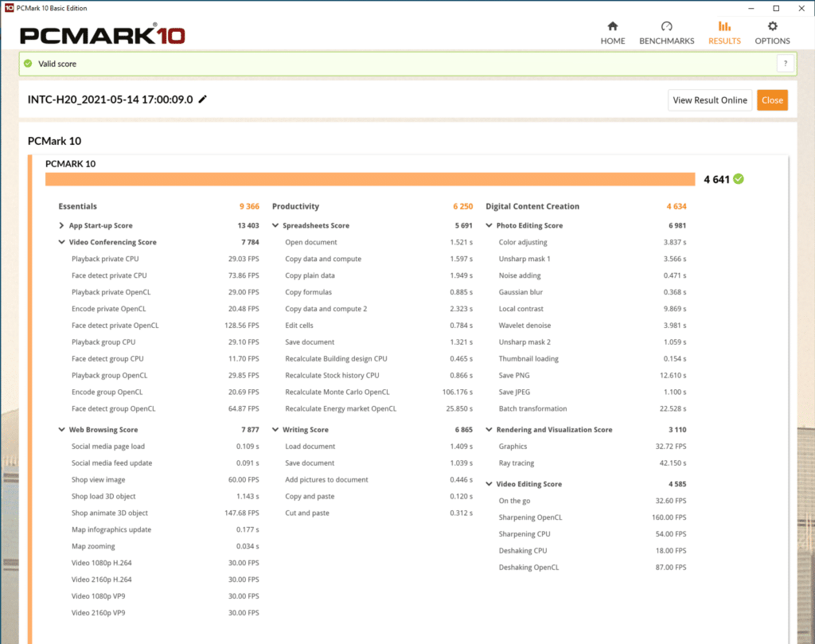Collapse the Video Conferencing Score section
815x644 pixels.
pyautogui.click(x=61, y=242)
